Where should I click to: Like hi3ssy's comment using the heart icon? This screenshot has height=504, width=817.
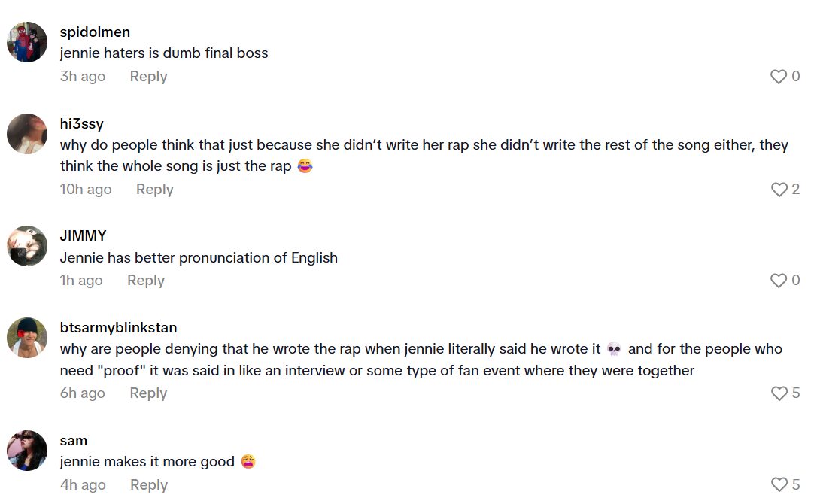pyautogui.click(x=778, y=190)
